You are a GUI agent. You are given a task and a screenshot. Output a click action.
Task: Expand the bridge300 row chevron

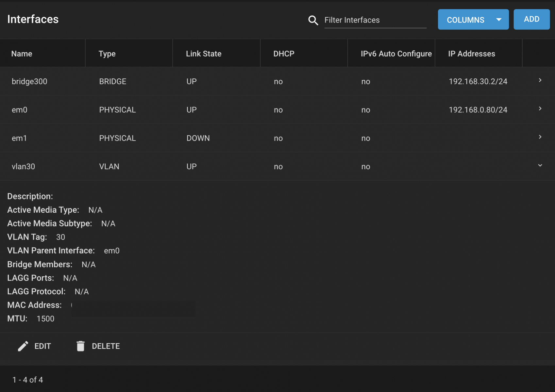540,80
